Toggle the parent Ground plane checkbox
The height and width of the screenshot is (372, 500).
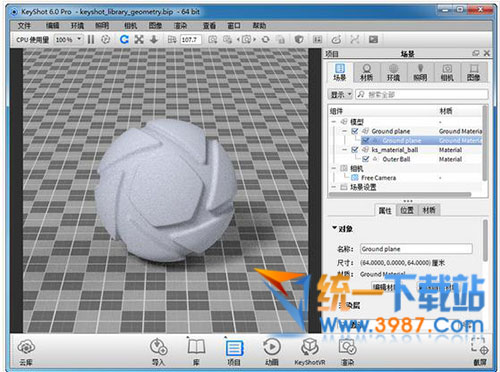click(x=355, y=131)
